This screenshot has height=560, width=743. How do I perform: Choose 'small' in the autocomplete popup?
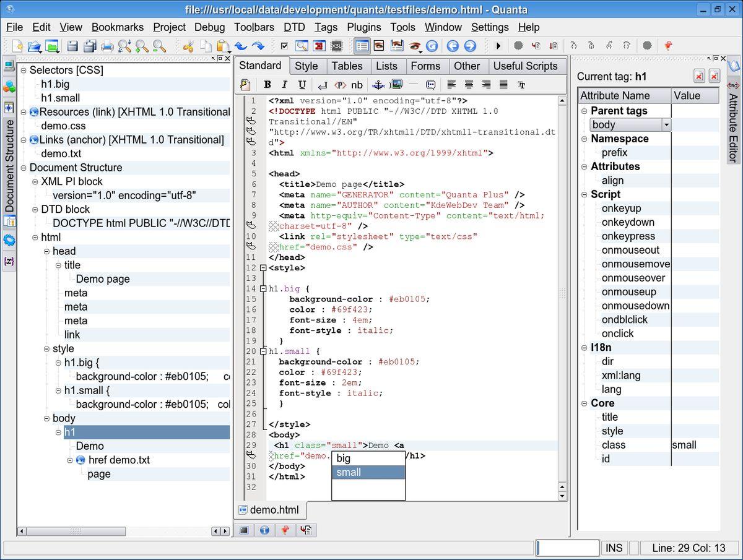tap(368, 472)
